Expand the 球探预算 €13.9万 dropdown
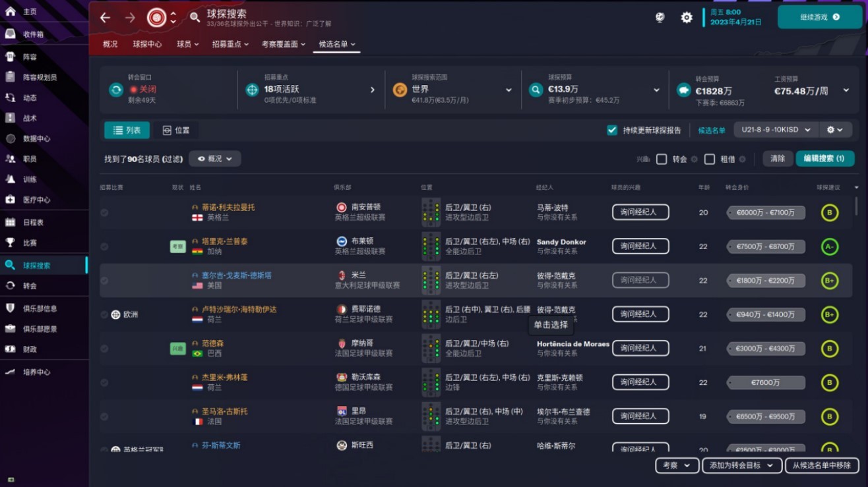The height and width of the screenshot is (487, 868). tap(656, 90)
